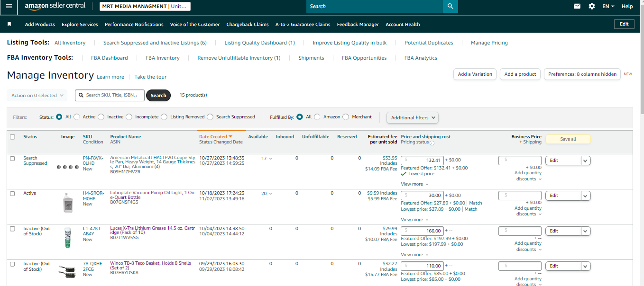The height and width of the screenshot is (286, 644).
Task: Open the settings gear icon
Action: tap(591, 6)
